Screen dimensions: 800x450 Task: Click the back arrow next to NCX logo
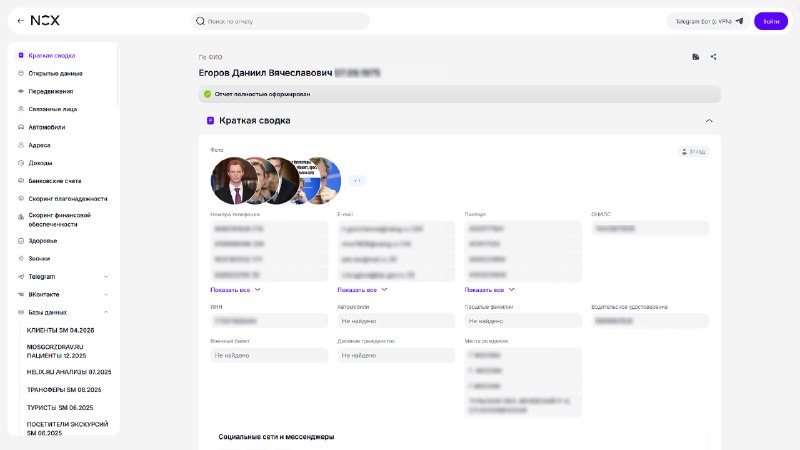(x=20, y=21)
